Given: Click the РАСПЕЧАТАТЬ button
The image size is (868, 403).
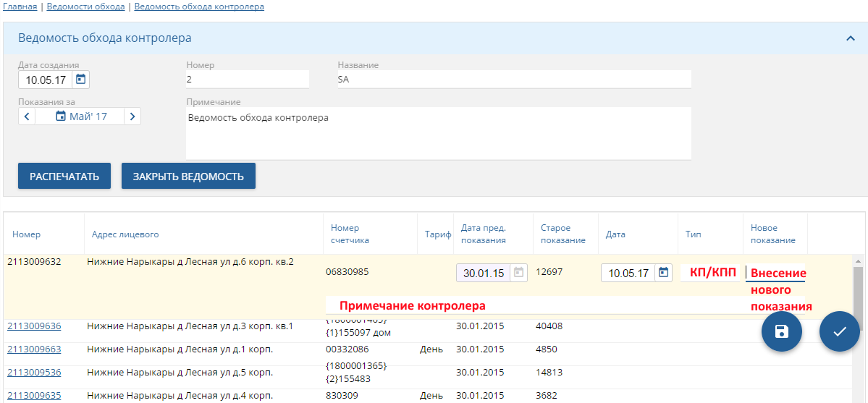Looking at the screenshot, I should coord(64,176).
